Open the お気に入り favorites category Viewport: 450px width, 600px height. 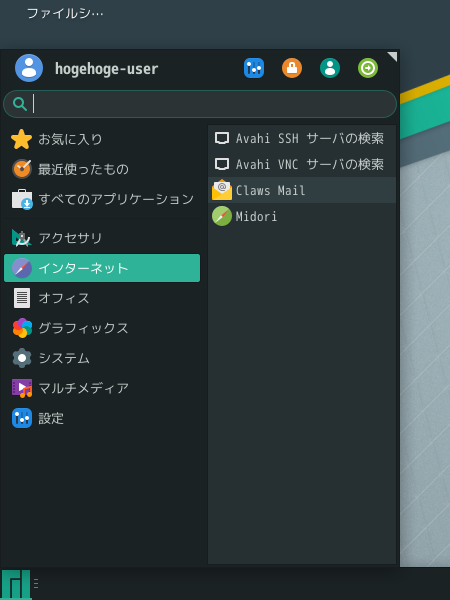coord(102,139)
